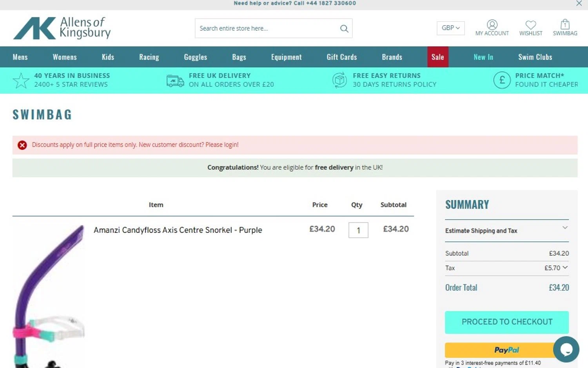588x368 pixels.
Task: Open My Account user icon
Action: 492,25
